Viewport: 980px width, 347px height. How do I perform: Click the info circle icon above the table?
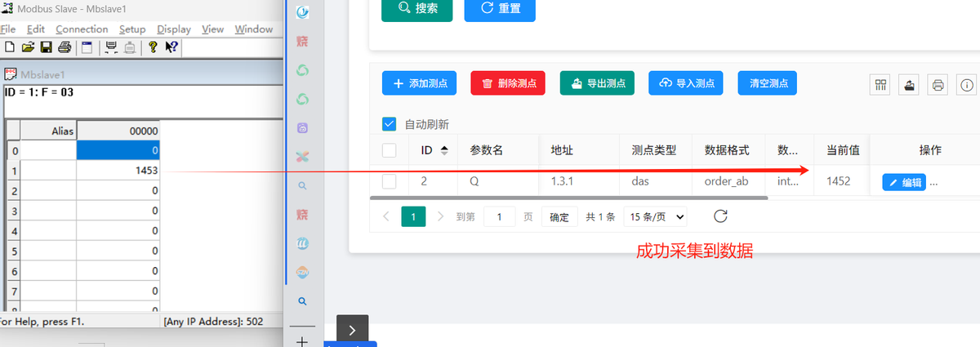968,84
